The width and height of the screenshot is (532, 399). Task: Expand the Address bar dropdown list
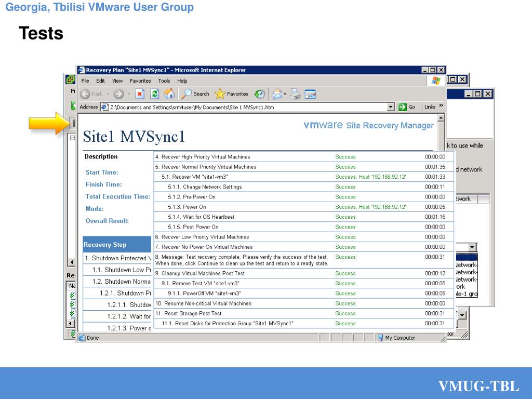pos(391,107)
